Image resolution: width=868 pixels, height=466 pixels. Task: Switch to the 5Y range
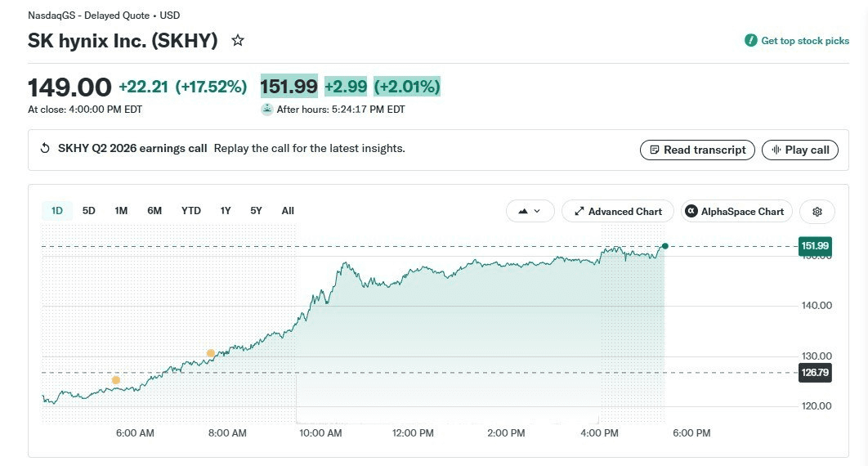point(256,211)
